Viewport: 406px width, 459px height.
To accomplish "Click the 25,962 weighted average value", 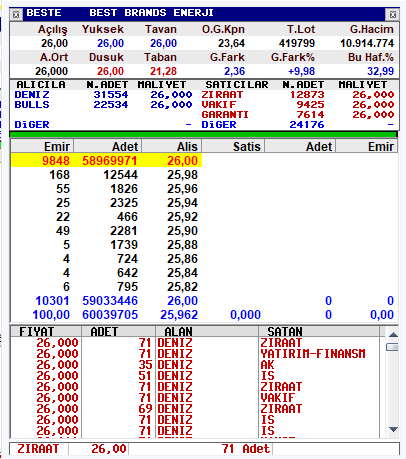I will pos(179,315).
